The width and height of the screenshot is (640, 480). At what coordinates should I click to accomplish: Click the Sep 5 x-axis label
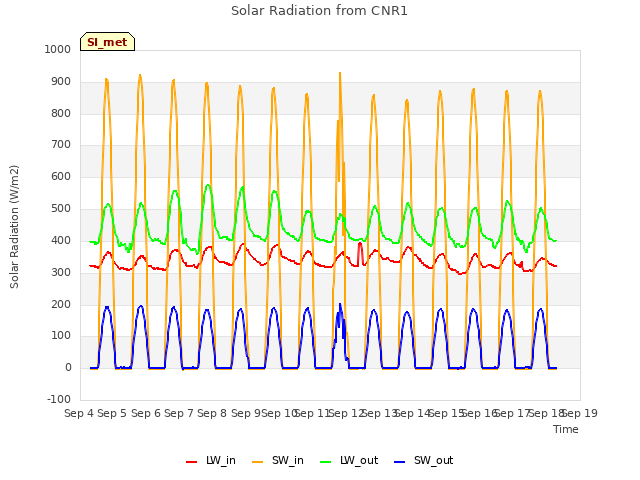tap(112, 413)
